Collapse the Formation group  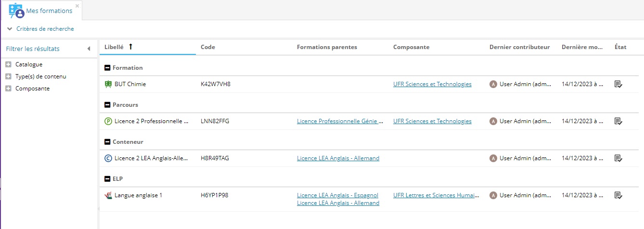pos(107,68)
